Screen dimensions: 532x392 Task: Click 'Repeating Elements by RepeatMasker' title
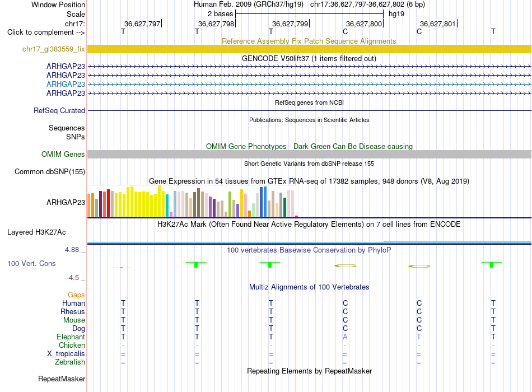(309, 371)
